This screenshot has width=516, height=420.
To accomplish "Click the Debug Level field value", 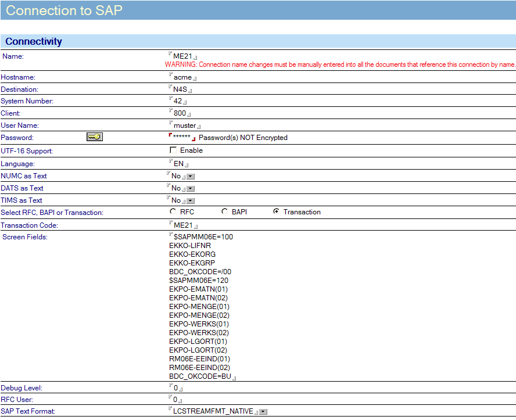I will pyautogui.click(x=175, y=388).
